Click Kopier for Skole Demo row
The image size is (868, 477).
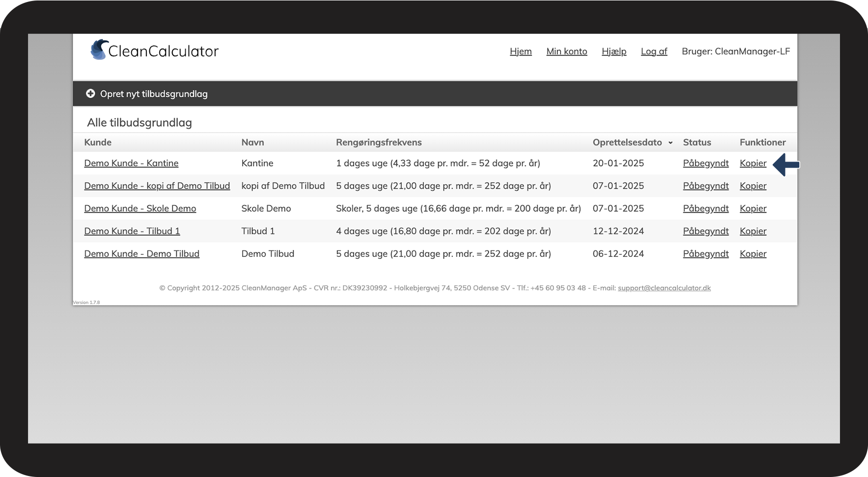coord(753,208)
